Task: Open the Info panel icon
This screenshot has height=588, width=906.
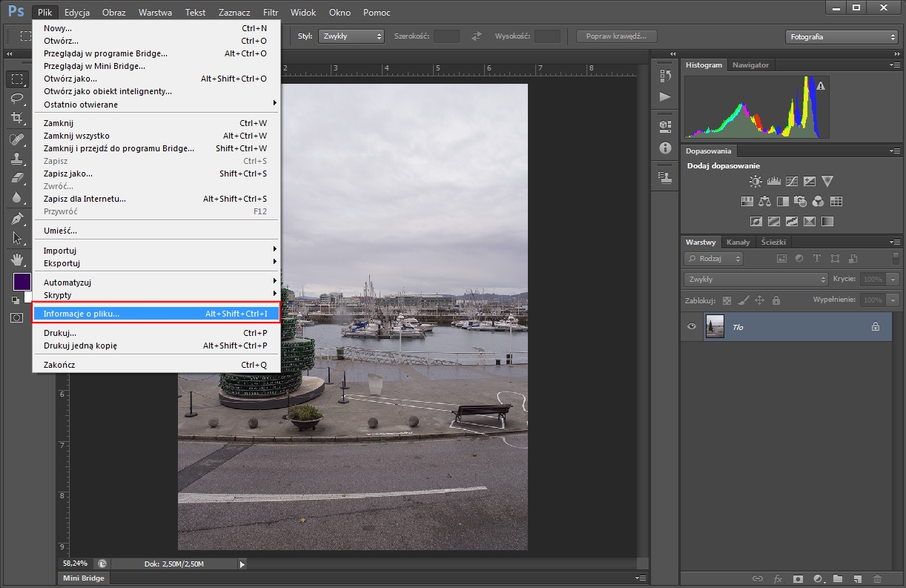Action: click(x=665, y=148)
